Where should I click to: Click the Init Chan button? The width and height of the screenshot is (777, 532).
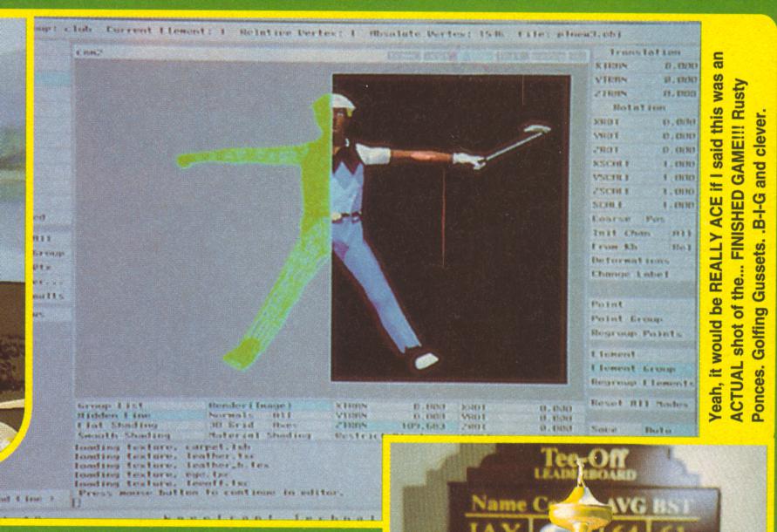click(621, 233)
